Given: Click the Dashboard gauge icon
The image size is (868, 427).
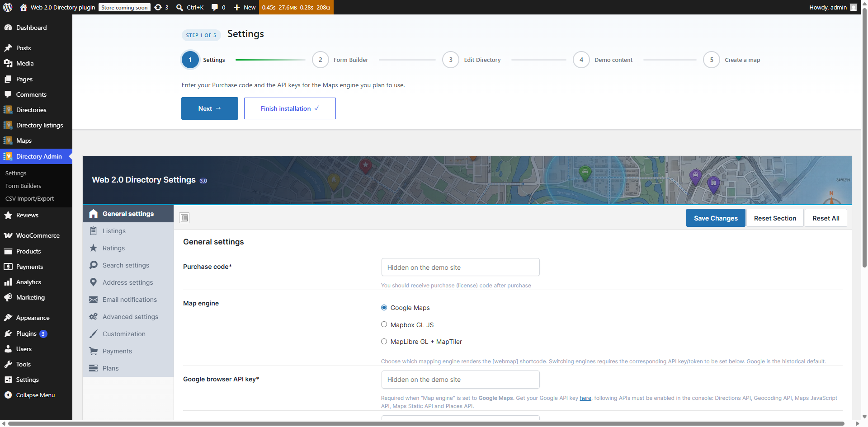Looking at the screenshot, I should 8,28.
